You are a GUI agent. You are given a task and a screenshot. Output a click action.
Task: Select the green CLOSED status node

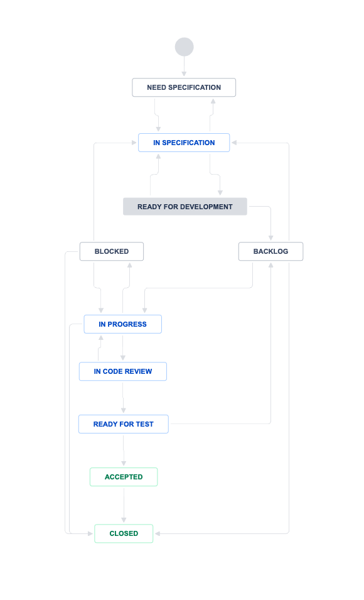[124, 533]
